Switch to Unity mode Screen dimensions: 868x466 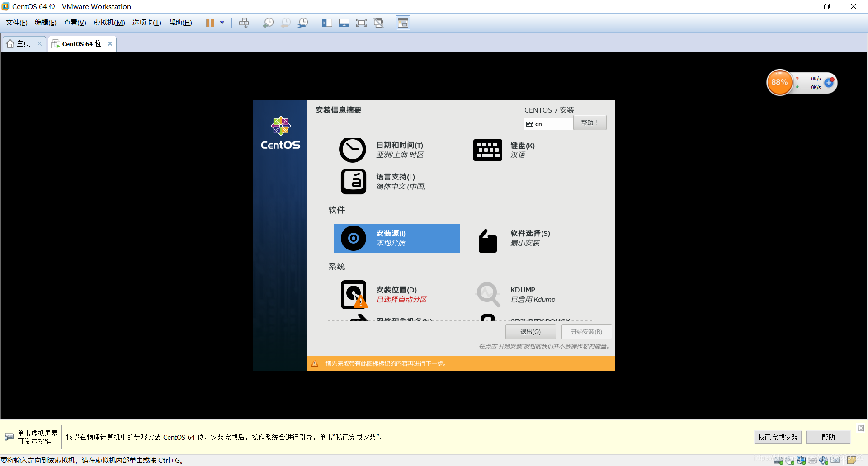click(x=379, y=23)
